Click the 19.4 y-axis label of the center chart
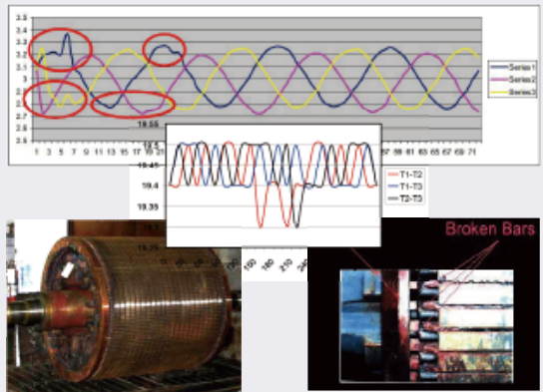The image size is (543, 392). 150,187
